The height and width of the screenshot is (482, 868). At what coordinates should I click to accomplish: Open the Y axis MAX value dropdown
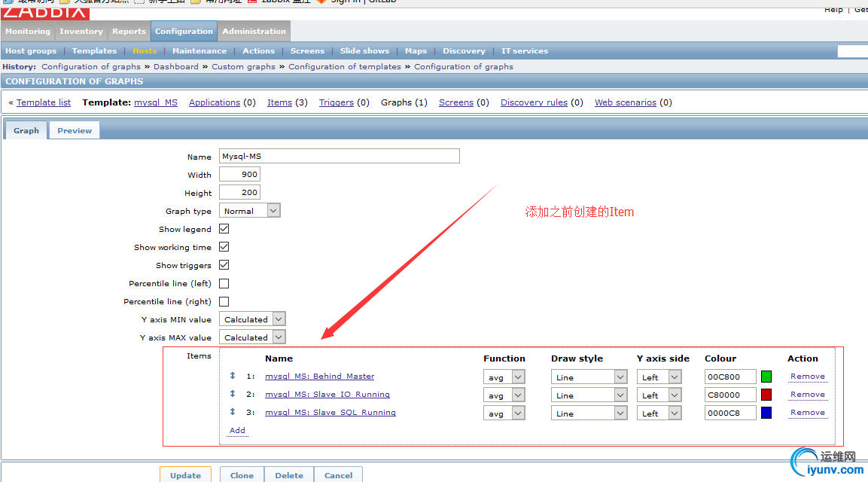pyautogui.click(x=252, y=337)
